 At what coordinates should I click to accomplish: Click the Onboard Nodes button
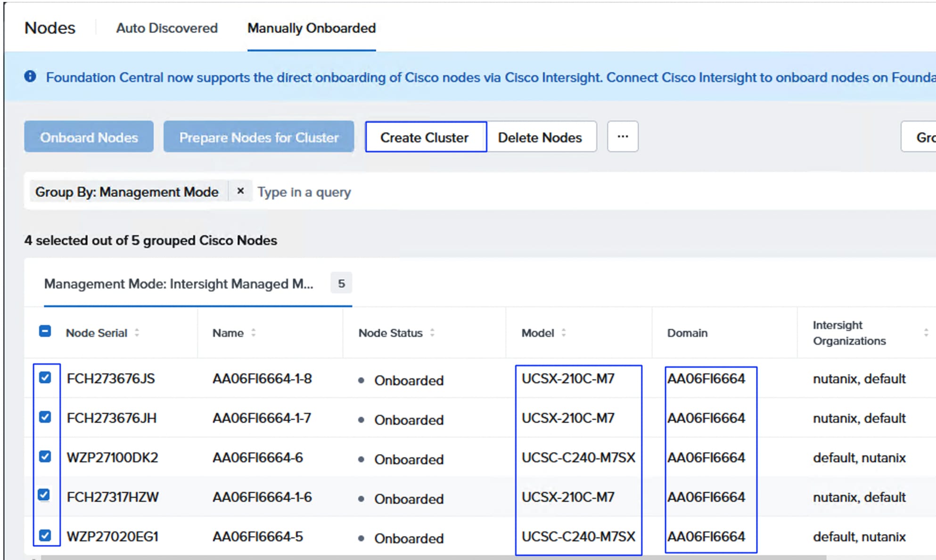point(89,137)
